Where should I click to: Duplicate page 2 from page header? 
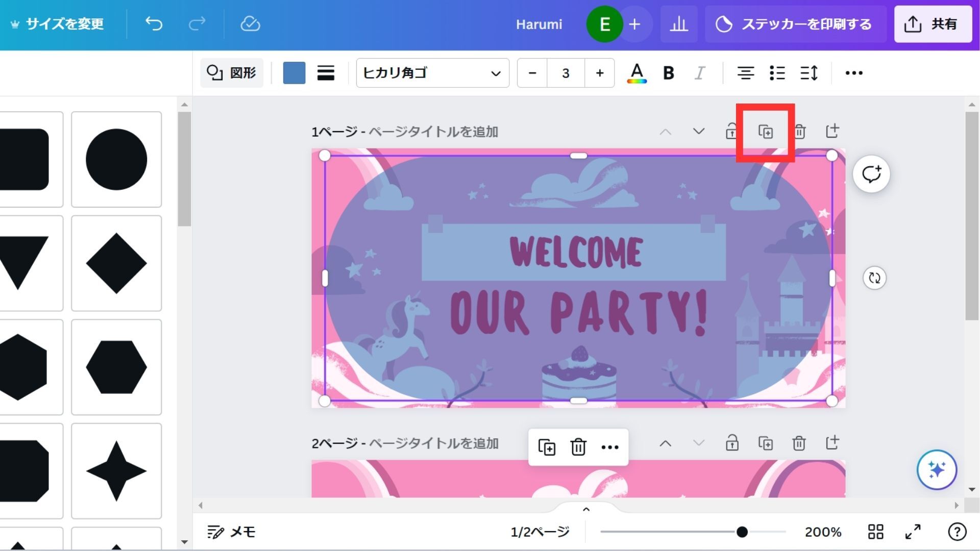coord(766,443)
